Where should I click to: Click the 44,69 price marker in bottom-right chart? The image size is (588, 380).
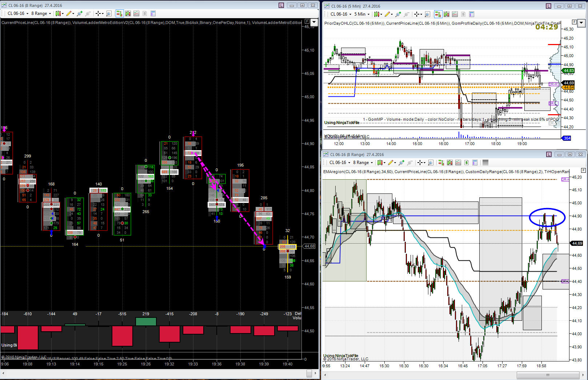(x=577, y=243)
